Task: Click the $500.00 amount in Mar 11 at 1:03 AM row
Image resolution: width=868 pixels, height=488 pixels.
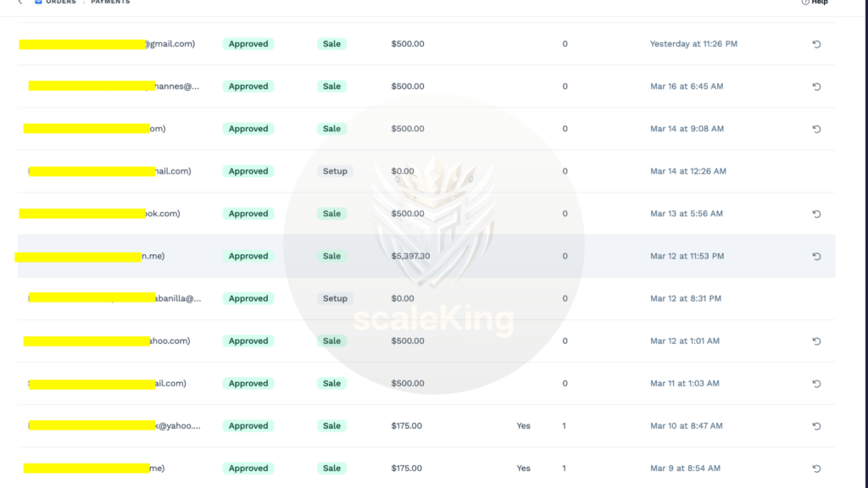Action: tap(408, 384)
